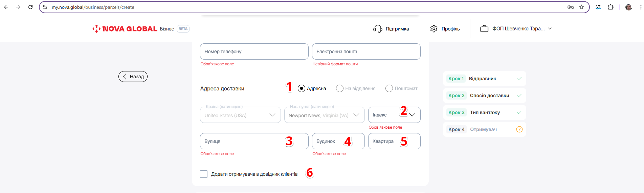Image resolution: width=644 pixels, height=193 pixels.
Task: Open Крок 2 Спосіб доставки step
Action: tap(484, 95)
